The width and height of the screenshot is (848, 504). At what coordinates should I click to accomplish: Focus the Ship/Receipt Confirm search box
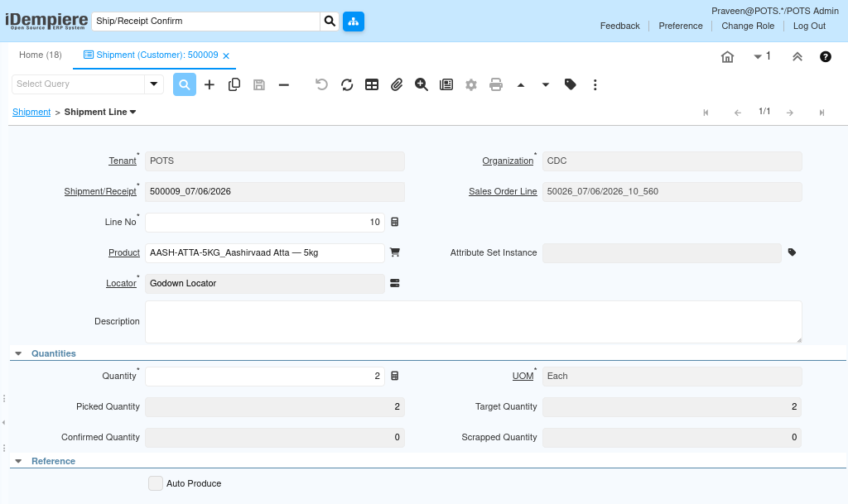click(x=205, y=21)
